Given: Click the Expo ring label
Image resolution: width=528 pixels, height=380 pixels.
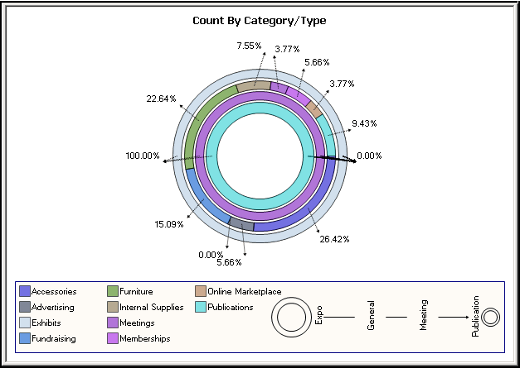Looking at the screenshot, I should click(318, 315).
